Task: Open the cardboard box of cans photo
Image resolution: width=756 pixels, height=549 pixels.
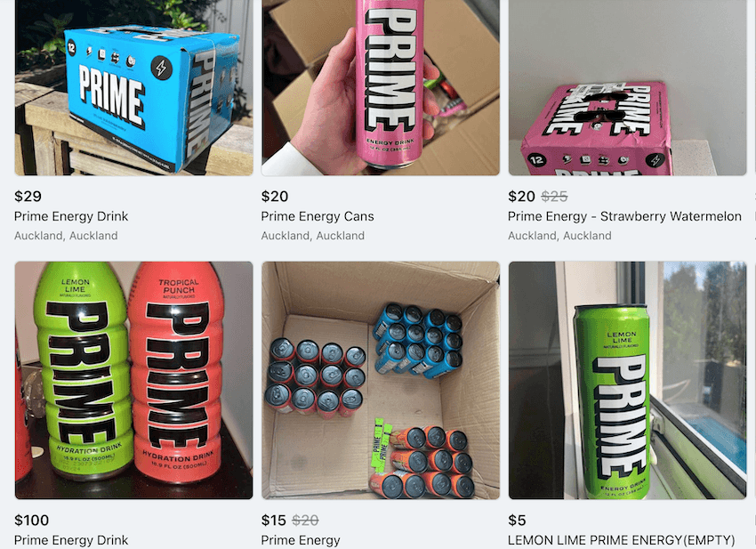Action: (381, 380)
